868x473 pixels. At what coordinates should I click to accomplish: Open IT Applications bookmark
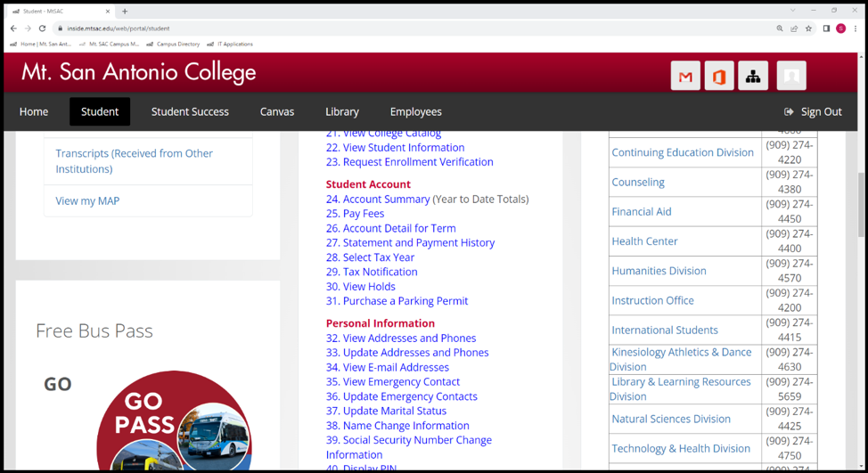click(x=230, y=45)
